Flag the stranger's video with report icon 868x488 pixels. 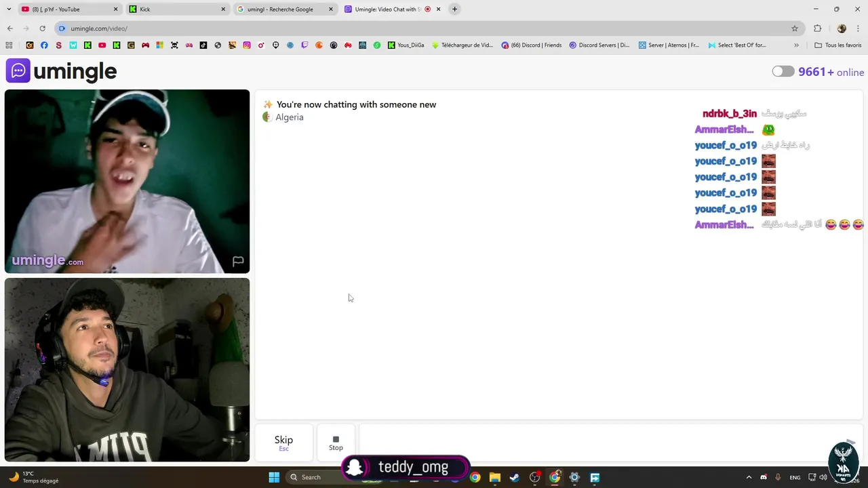pos(238,261)
